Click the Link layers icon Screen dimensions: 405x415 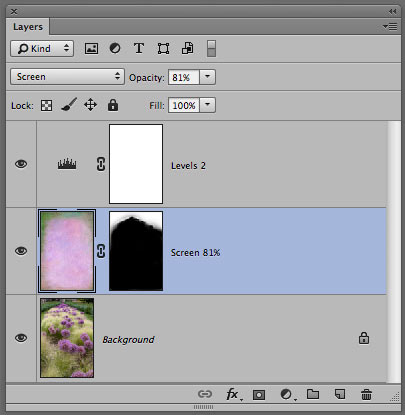click(205, 394)
